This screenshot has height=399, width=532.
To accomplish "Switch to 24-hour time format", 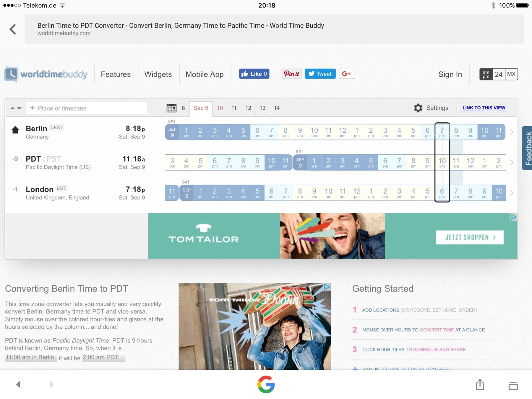I will click(x=499, y=74).
